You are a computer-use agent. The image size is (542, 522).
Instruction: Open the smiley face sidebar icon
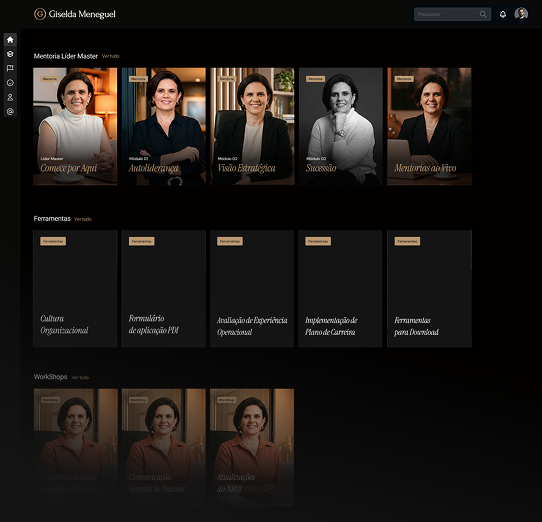[10, 83]
